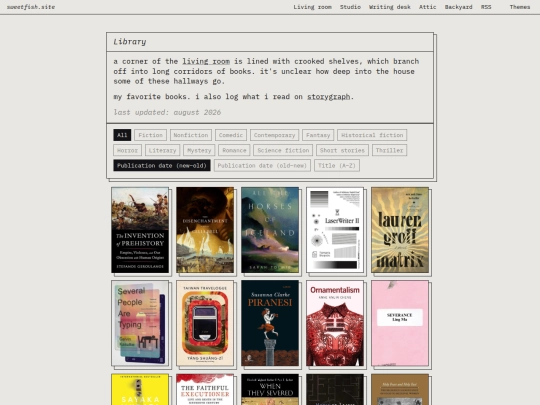The image size is (540, 405).
Task: Open the sweetfish.site home link
Action: click(x=31, y=7)
